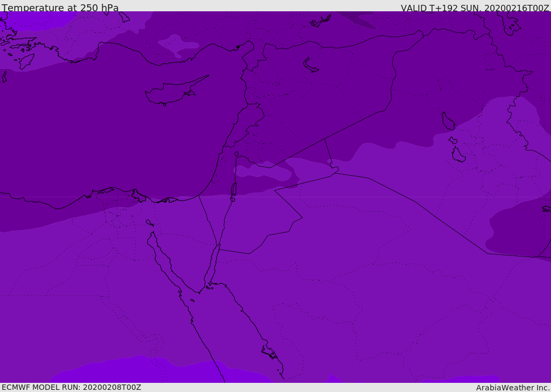Screen dimensions: 551x392
Task: Click the 'ArabiaWeather Inc.' credit text
Action: tap(512, 388)
